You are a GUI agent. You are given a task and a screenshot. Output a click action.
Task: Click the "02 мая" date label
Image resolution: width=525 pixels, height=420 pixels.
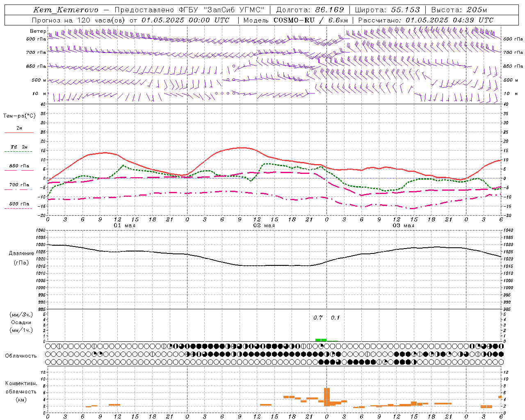(x=264, y=226)
